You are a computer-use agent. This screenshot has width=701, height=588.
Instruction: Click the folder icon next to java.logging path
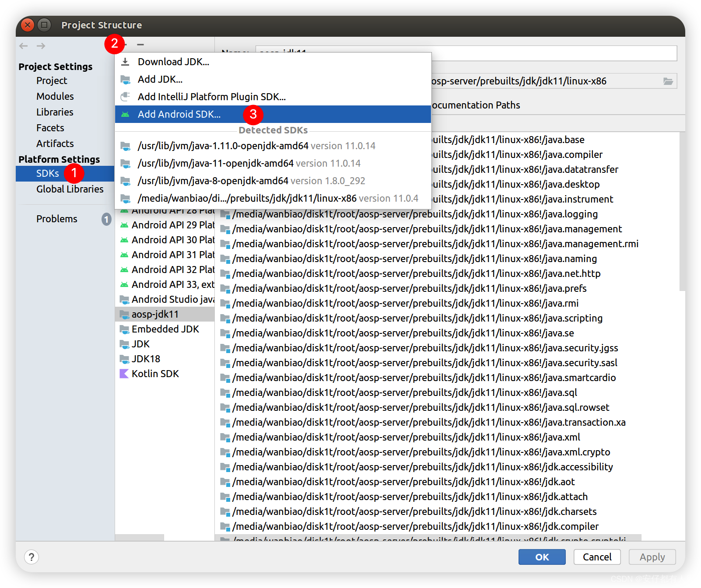[x=225, y=214]
